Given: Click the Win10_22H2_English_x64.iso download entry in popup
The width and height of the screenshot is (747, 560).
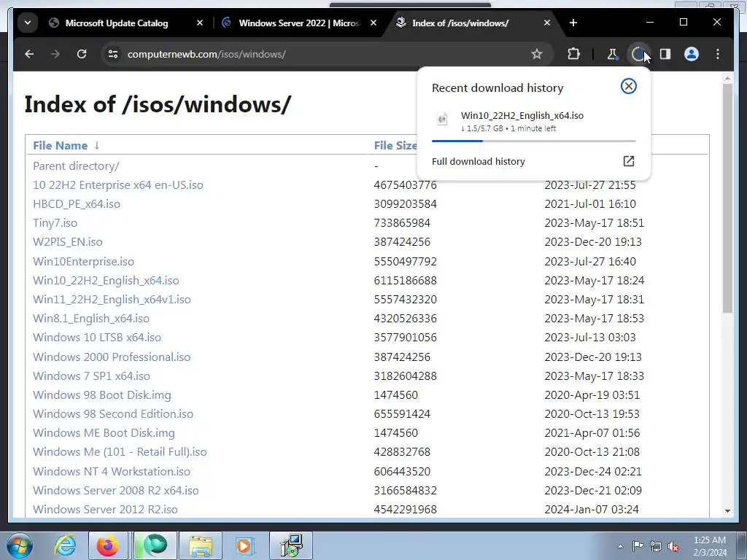Looking at the screenshot, I should [533, 122].
